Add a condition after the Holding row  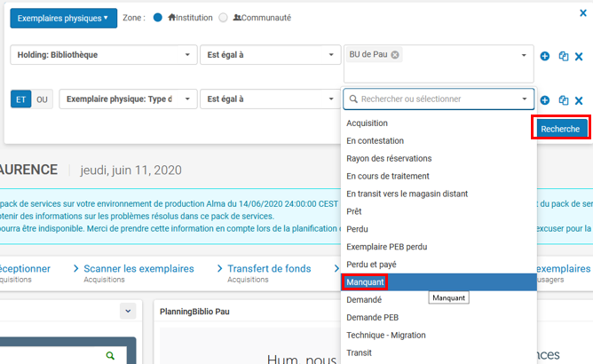click(545, 55)
